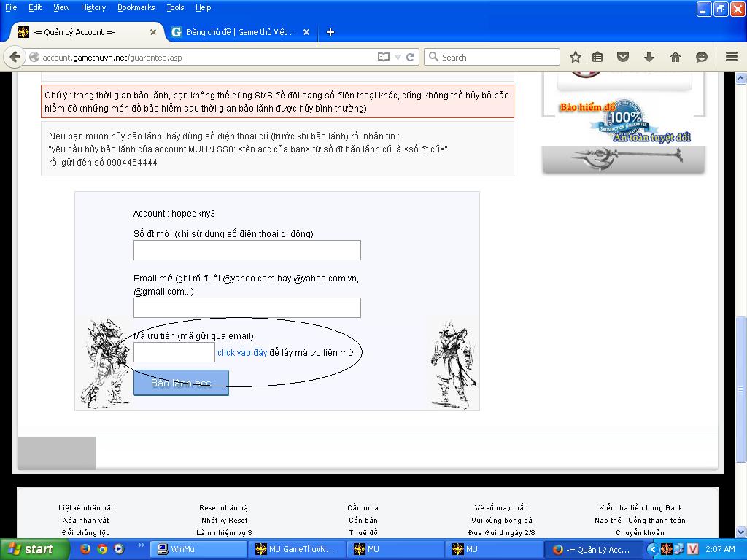This screenshot has width=747, height=560.
Task: Click the 'click vào đây' link
Action: coord(242,352)
